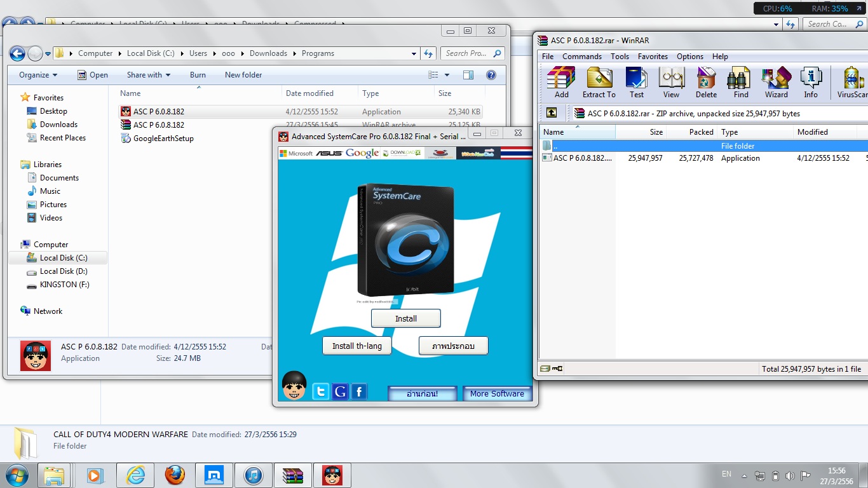This screenshot has width=868, height=488.
Task: Click the Search Programs input field
Action: coord(473,53)
